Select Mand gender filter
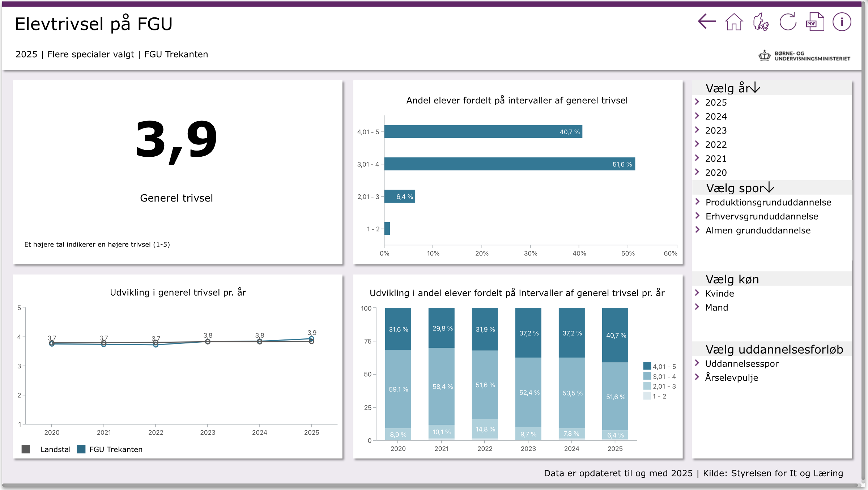868x490 pixels. [x=716, y=308]
